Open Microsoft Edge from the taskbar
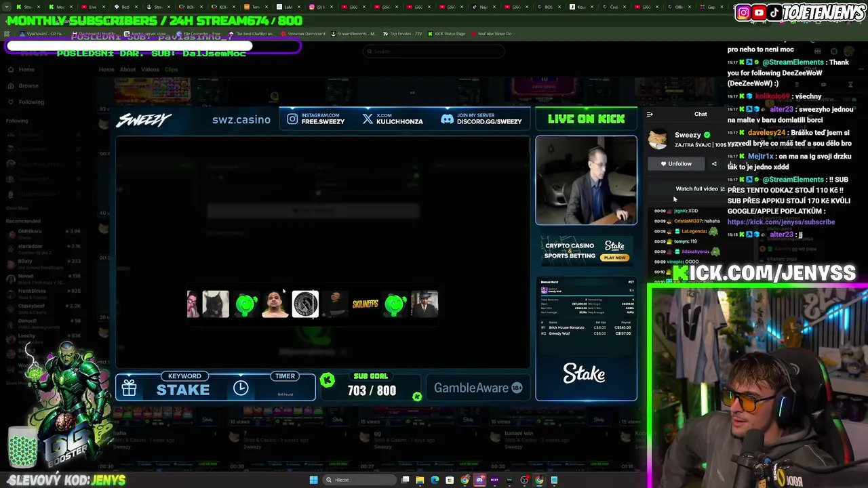This screenshot has height=488, width=868. [x=435, y=480]
